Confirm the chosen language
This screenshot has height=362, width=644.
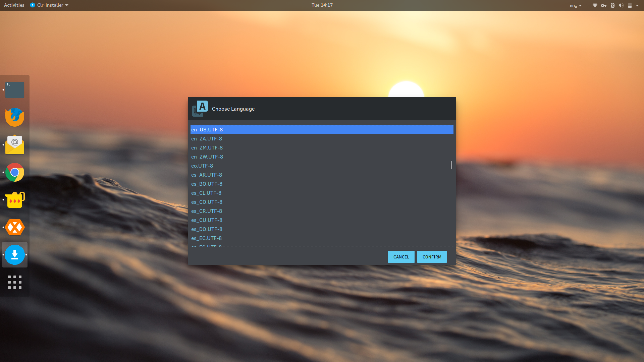click(432, 257)
